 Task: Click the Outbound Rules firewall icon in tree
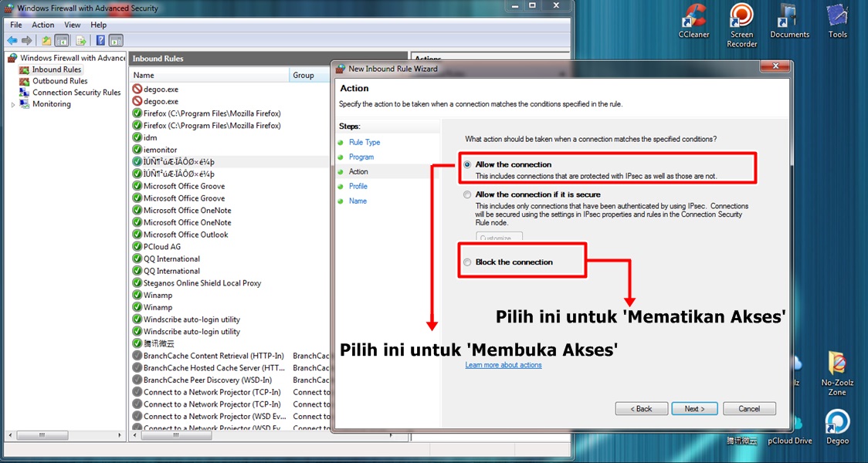point(24,81)
